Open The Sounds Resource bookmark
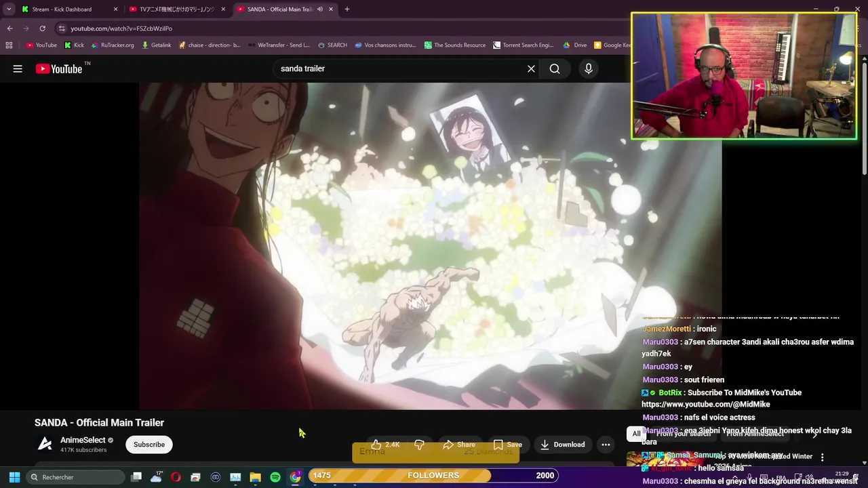Viewport: 868px width, 488px height. (455, 45)
